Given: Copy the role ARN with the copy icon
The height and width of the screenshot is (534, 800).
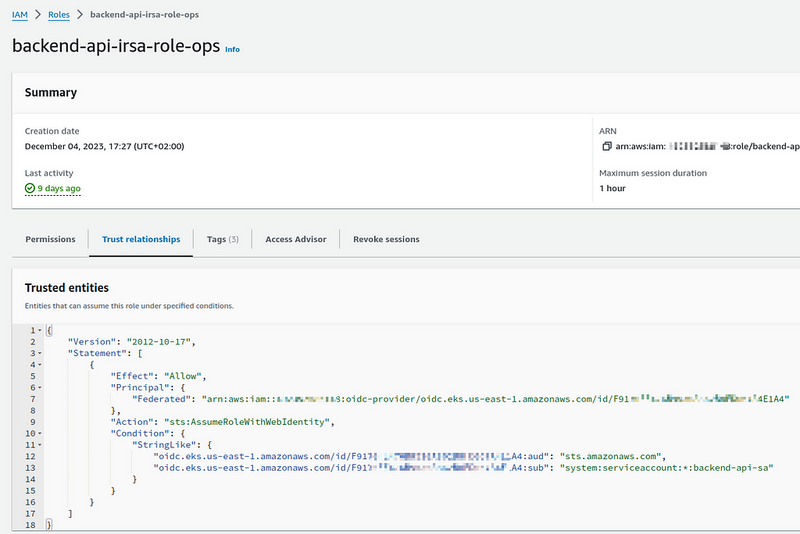Looking at the screenshot, I should [x=606, y=147].
